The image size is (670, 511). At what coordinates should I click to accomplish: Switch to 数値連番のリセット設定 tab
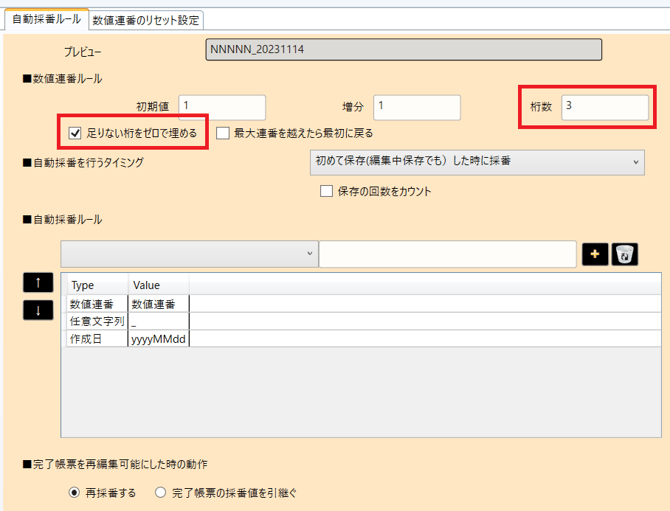[145, 19]
